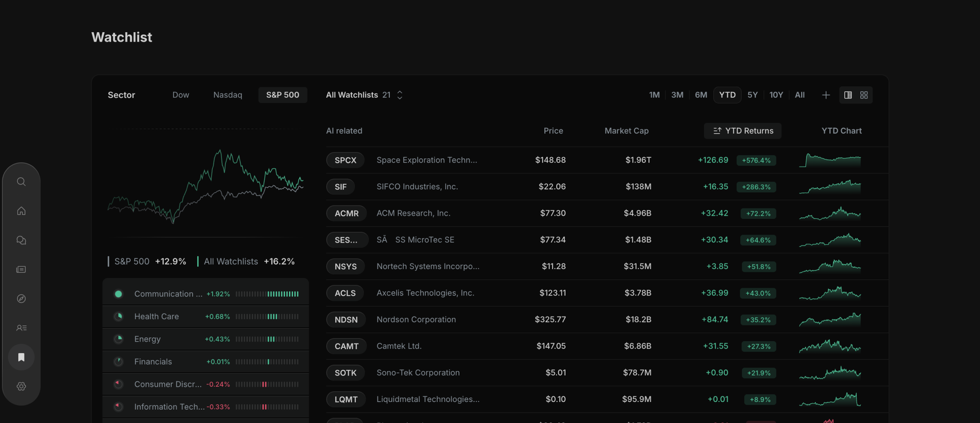Open the people list sidebar icon

[21, 328]
